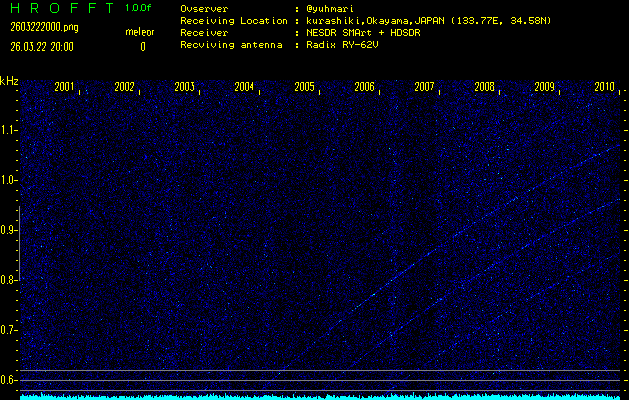Select the 2010 time marker
Image resolution: width=629 pixels, height=400 pixels.
604,87
